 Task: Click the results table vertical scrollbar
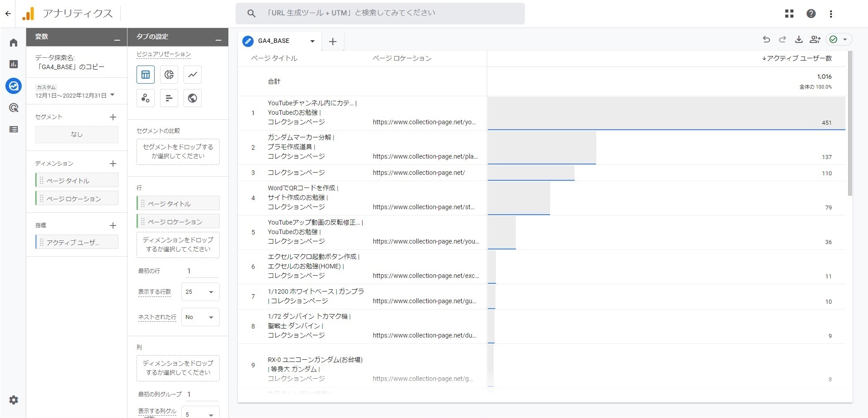click(x=850, y=123)
